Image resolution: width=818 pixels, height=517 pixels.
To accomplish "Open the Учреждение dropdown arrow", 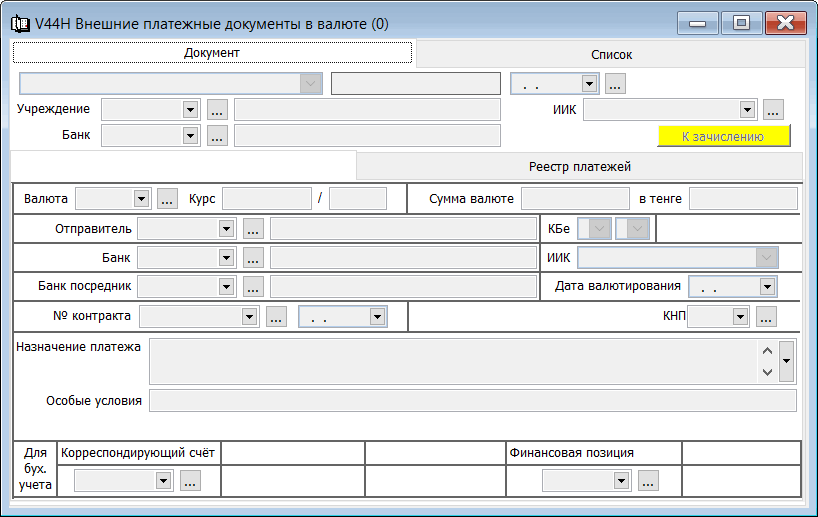I will coord(189,109).
